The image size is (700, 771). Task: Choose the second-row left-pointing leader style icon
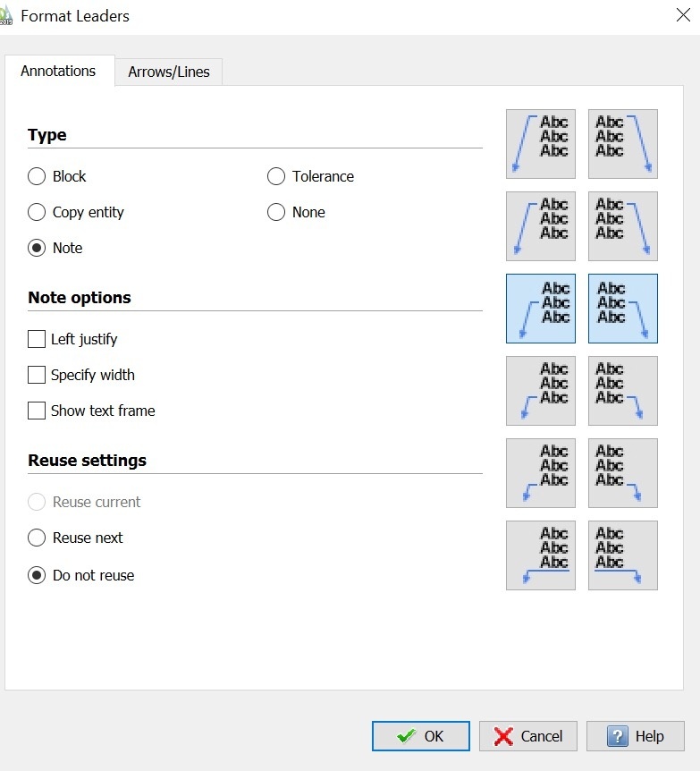point(541,226)
